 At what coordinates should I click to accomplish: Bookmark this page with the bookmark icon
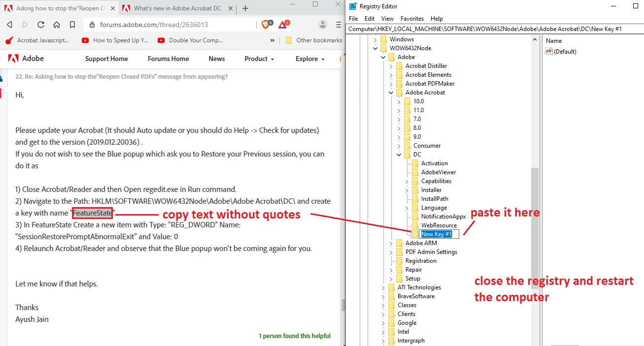point(72,25)
